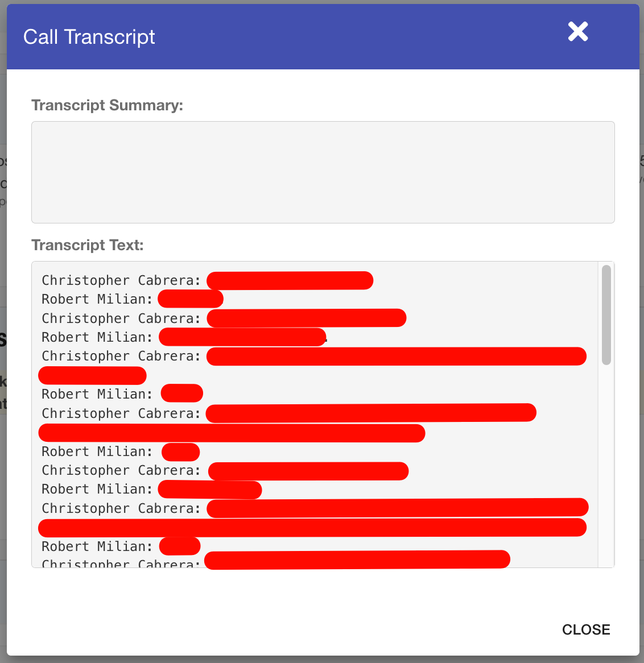644x663 pixels.
Task: Click third Robert Milian speaker label
Action: (x=97, y=394)
